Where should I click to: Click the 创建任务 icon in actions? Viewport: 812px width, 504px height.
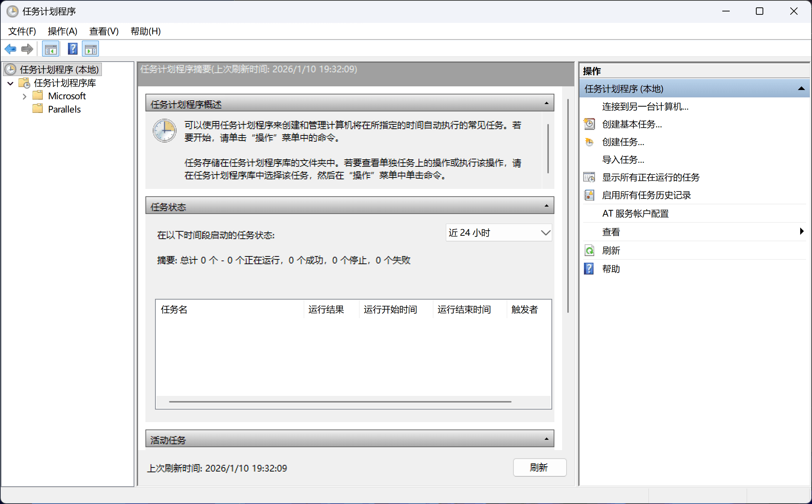point(589,142)
